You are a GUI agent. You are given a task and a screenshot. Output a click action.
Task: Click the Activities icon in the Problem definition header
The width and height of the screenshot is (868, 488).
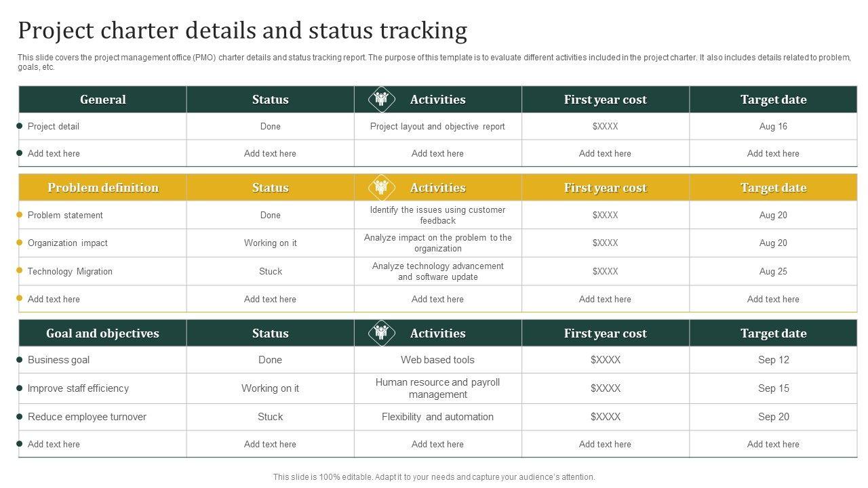(x=381, y=188)
